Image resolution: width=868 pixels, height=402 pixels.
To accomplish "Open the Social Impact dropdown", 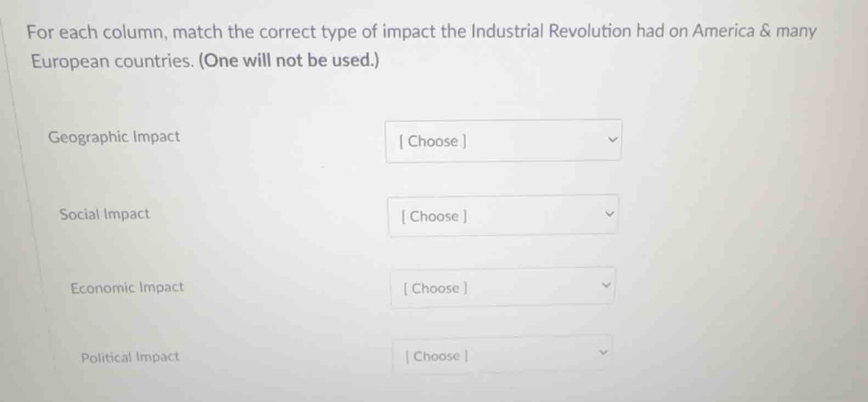I will coord(503,215).
